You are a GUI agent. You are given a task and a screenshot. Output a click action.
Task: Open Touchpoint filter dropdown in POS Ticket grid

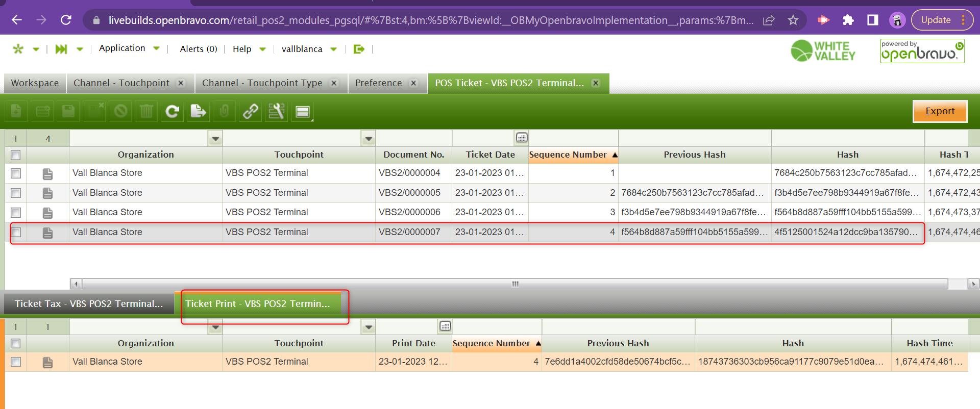tap(369, 138)
